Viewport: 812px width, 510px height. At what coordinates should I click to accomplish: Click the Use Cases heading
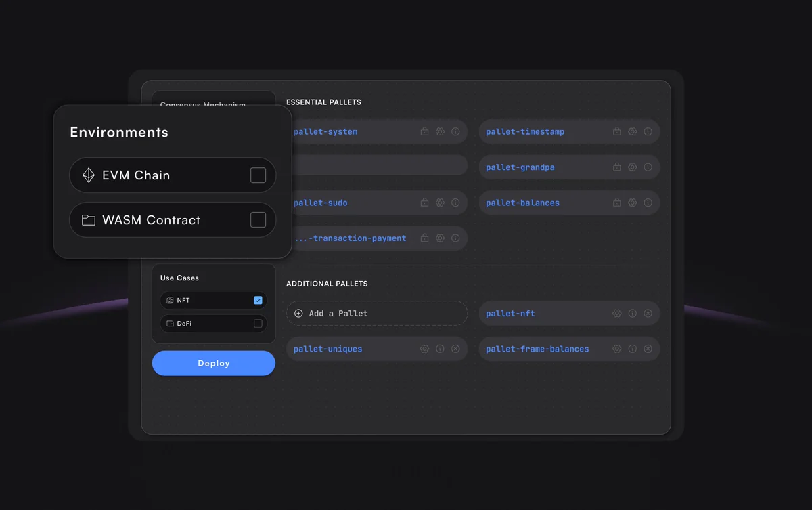pos(179,278)
